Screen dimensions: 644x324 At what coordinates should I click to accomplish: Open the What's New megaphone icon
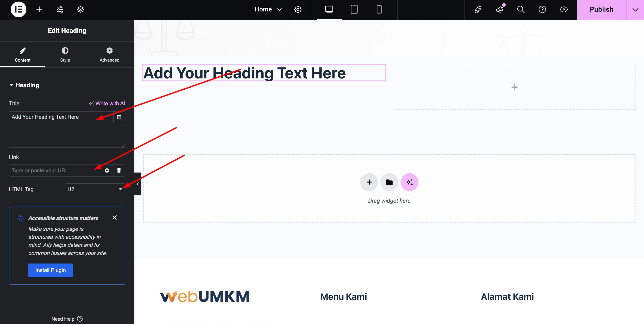tap(499, 9)
